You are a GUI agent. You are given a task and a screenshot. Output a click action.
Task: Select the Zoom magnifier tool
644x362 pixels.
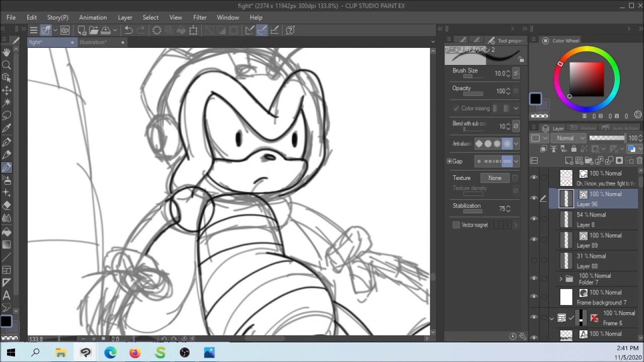pos(7,65)
